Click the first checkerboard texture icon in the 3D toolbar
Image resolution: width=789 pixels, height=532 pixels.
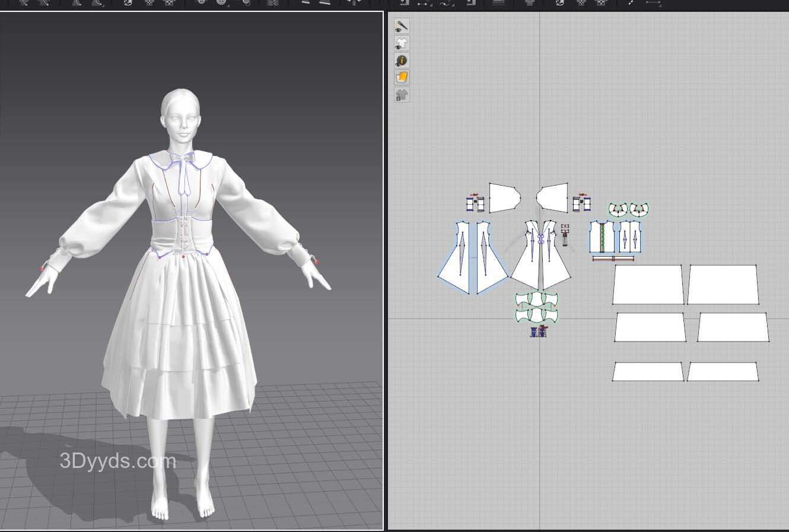tap(149, 2)
